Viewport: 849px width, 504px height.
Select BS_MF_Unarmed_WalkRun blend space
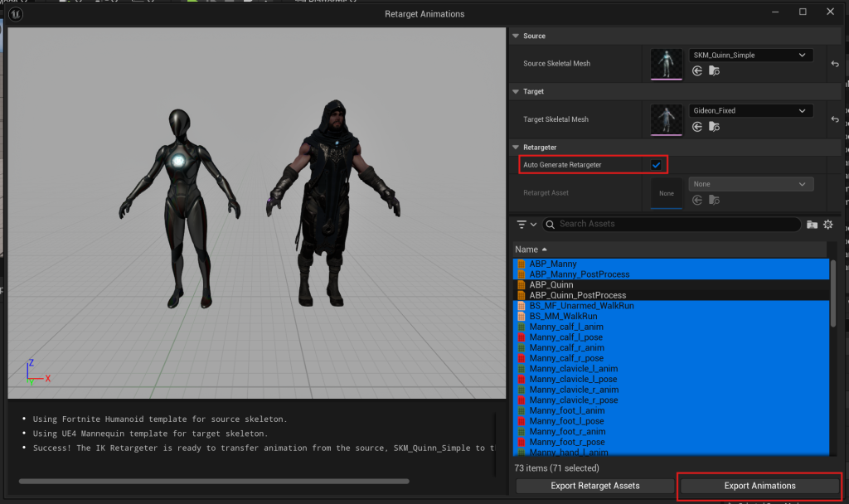(x=671, y=306)
